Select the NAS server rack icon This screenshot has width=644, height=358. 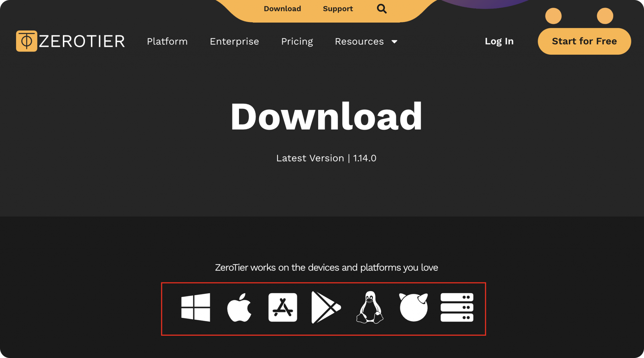[x=457, y=308]
